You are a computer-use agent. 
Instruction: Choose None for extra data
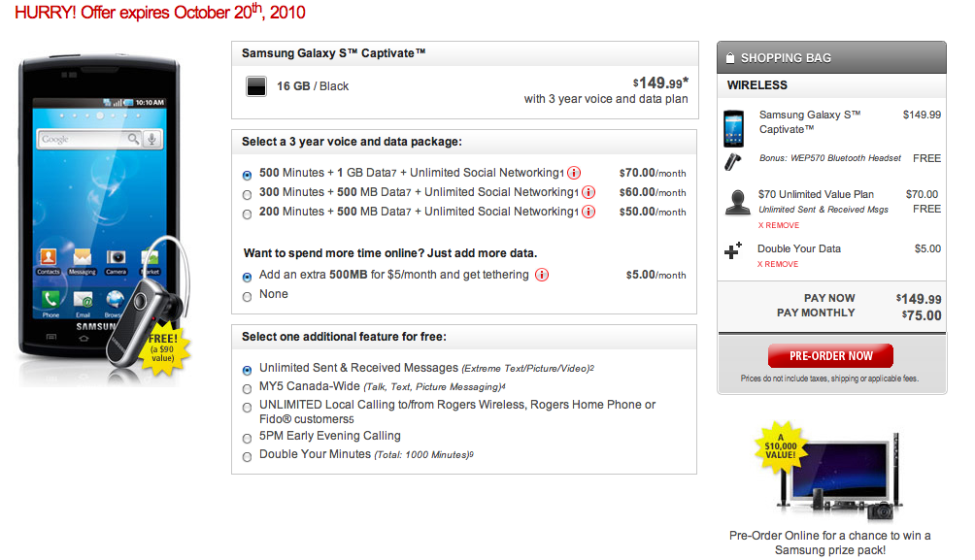point(248,295)
